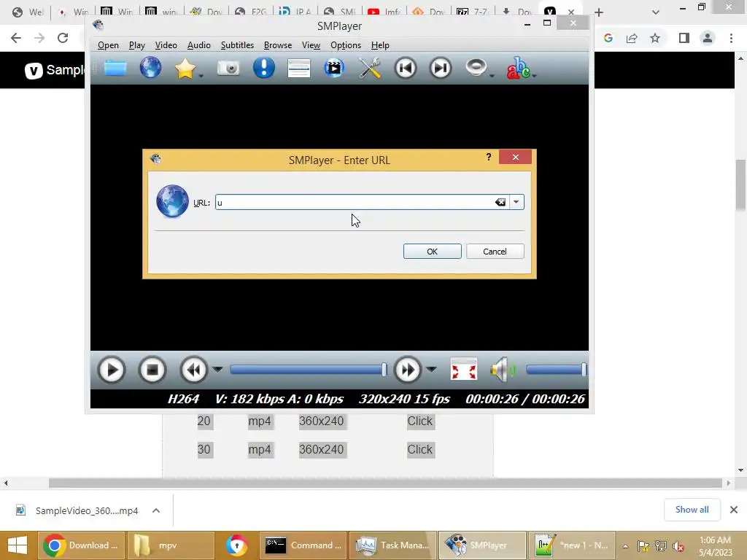747x560 pixels.
Task: Click the volume slider
Action: [x=557, y=370]
